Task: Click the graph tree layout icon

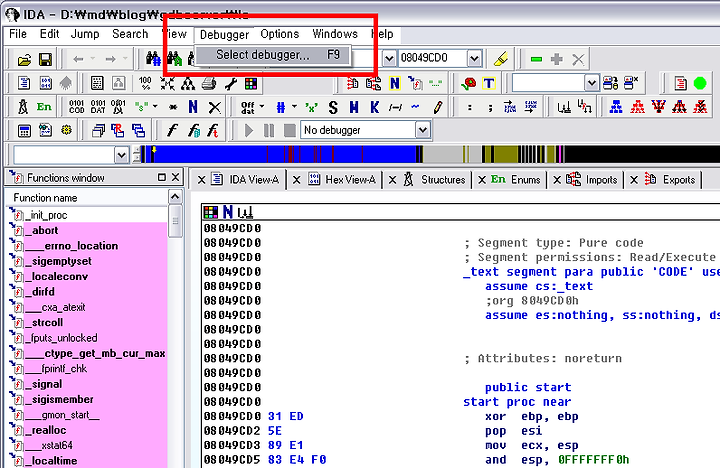Action: 188,83
